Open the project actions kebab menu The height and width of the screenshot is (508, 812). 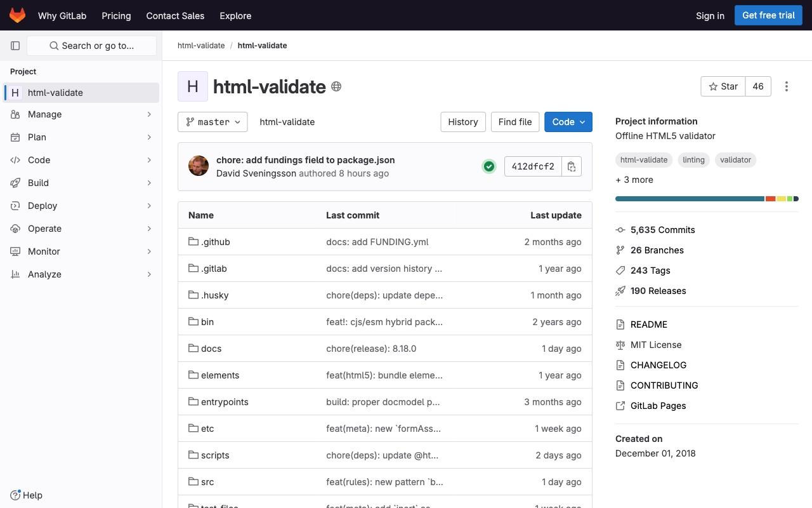(787, 86)
